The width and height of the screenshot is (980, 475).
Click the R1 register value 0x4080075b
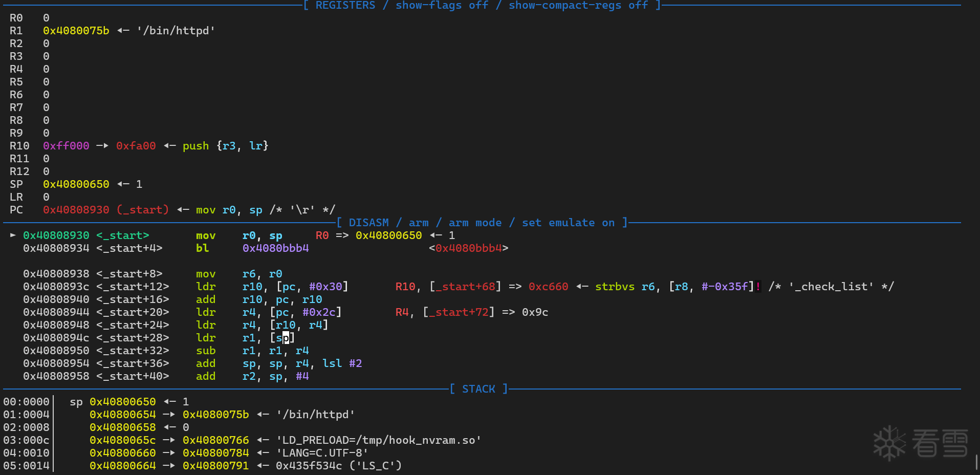click(x=76, y=31)
